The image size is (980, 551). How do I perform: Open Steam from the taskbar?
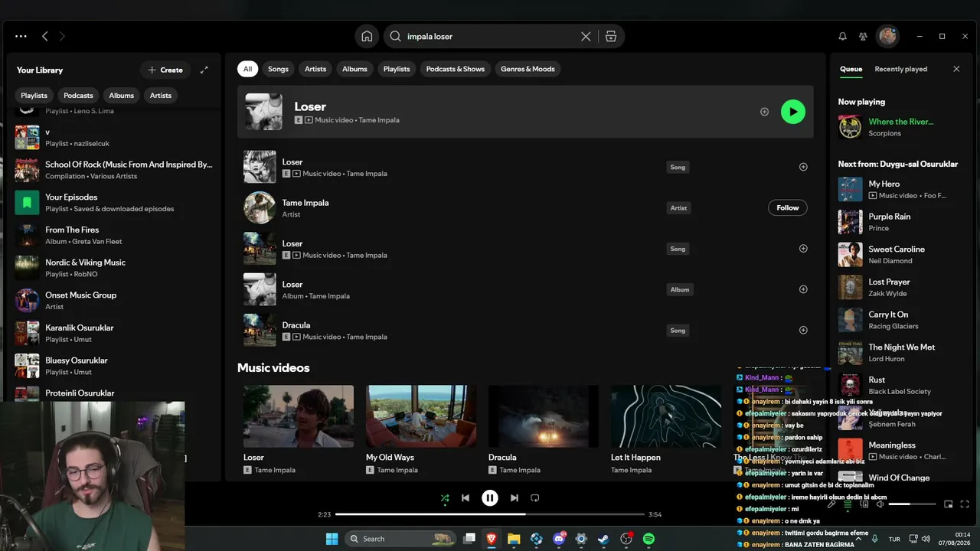coord(604,539)
